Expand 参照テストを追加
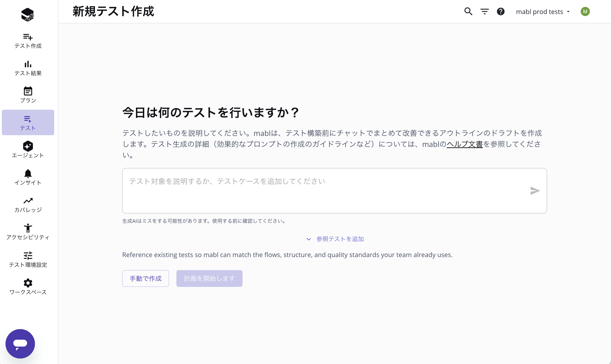 (335, 239)
